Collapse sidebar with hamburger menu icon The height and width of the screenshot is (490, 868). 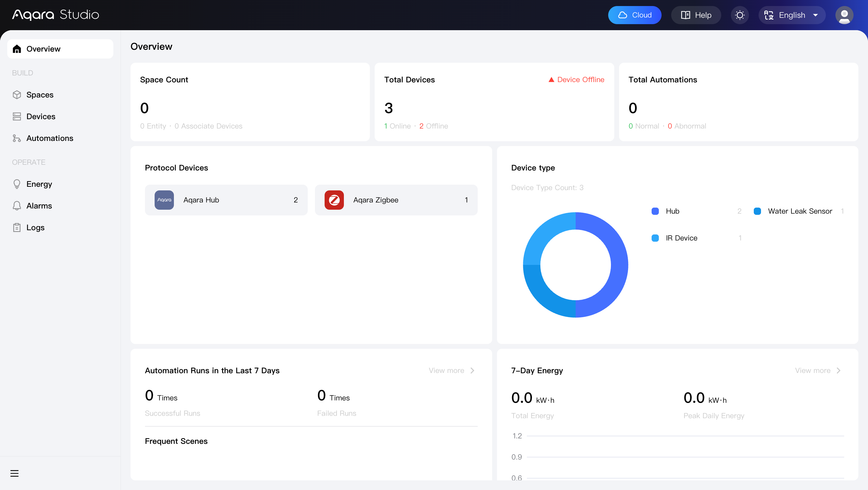coord(14,473)
